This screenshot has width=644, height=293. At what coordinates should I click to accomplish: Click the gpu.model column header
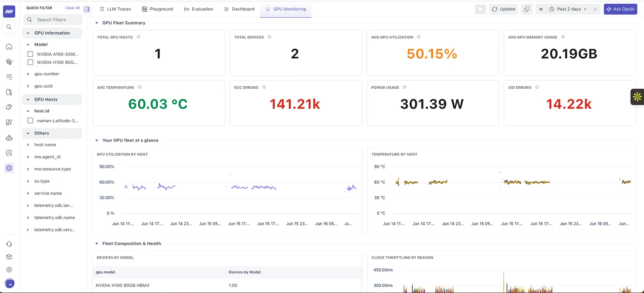(x=105, y=272)
